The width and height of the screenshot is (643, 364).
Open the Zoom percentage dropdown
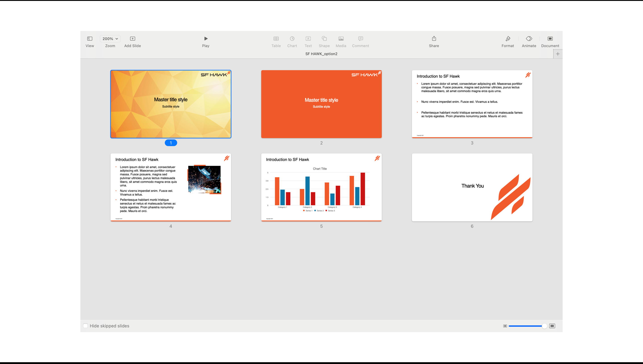tap(110, 39)
